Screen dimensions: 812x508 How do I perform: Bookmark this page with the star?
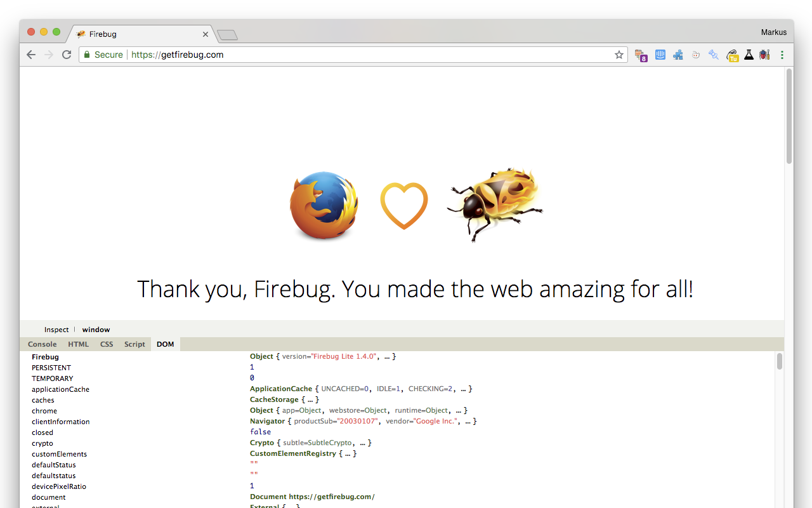click(x=619, y=55)
